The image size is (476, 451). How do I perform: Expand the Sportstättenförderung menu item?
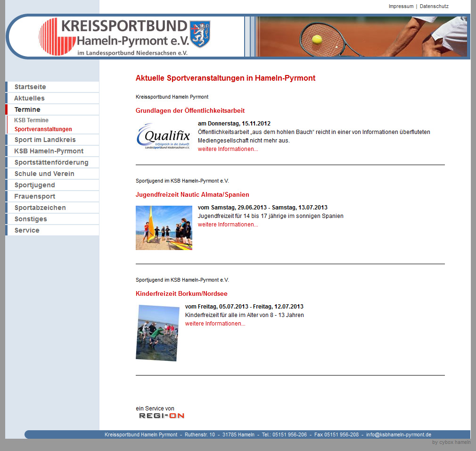tap(51, 162)
